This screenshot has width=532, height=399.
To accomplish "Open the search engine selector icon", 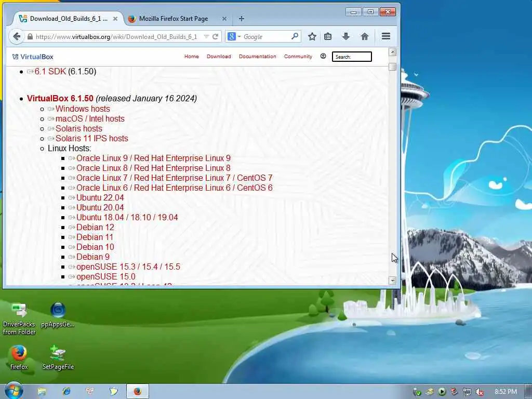I will point(234,37).
